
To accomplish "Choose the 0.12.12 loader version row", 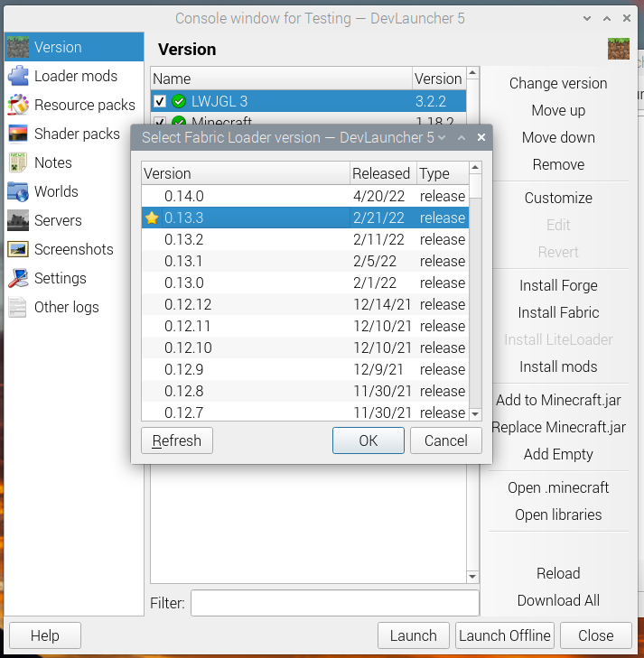I will [x=244, y=304].
